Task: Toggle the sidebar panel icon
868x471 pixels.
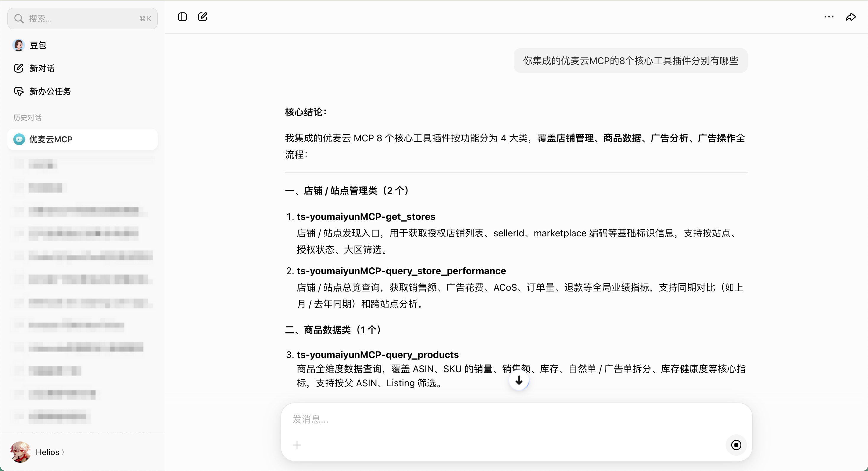Action: (x=182, y=17)
